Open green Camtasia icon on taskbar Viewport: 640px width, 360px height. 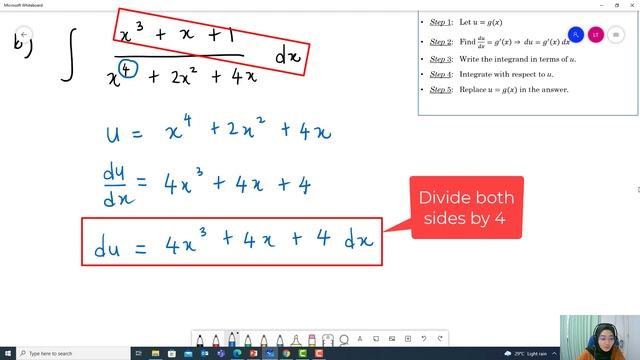click(x=302, y=353)
